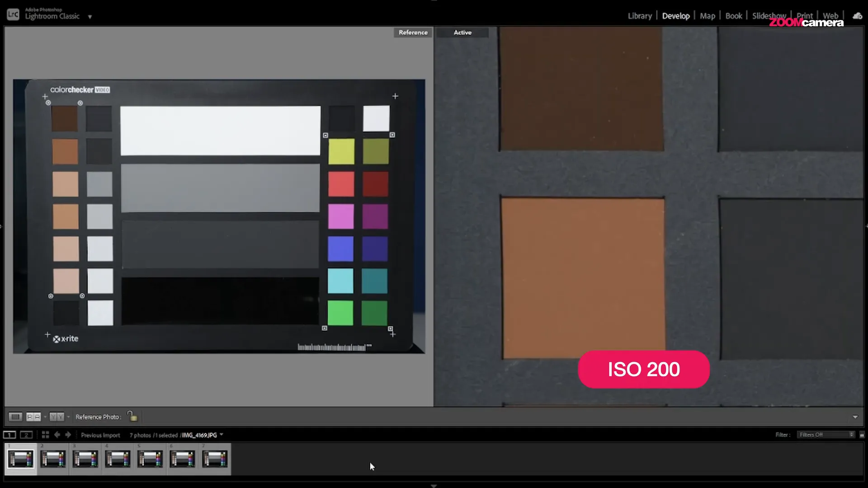868x488 pixels.
Task: Open the Print module
Action: tap(804, 16)
